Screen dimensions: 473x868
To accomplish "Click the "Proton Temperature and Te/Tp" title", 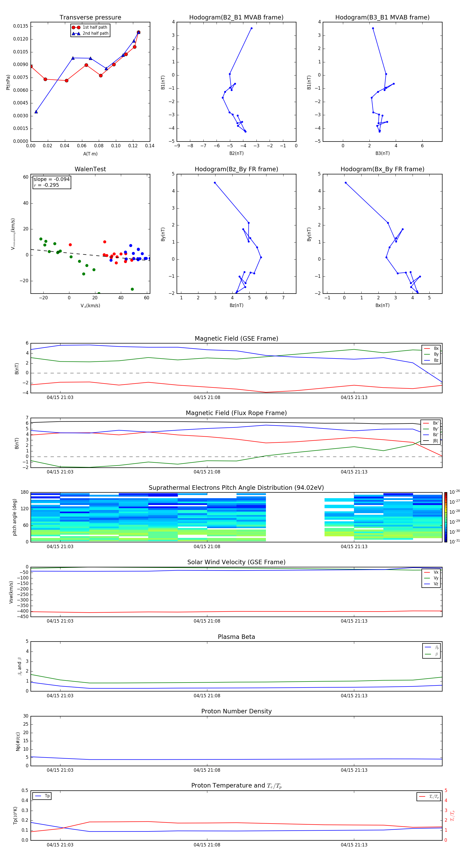I will 236,786.
